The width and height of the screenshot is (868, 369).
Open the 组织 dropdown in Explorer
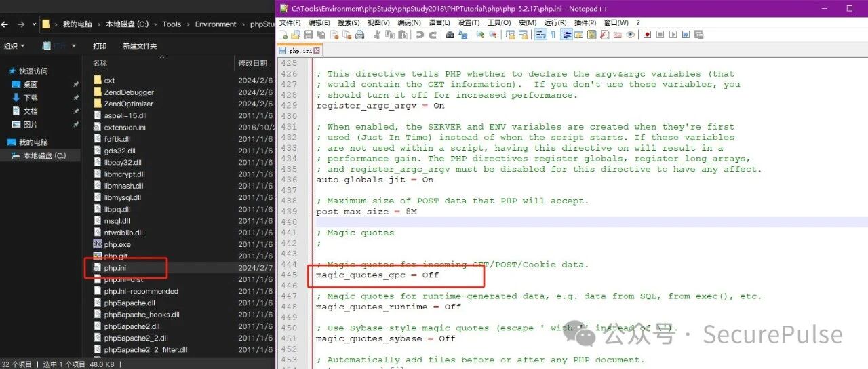[x=14, y=46]
